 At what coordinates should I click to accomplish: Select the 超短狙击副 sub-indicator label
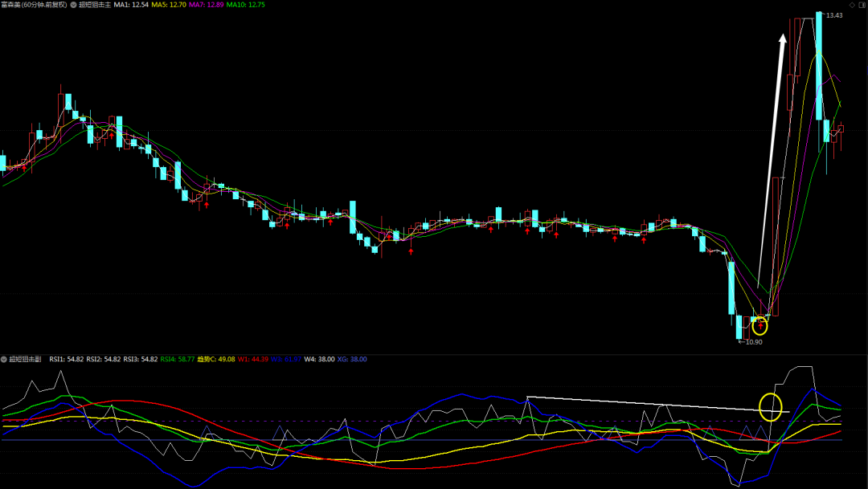(25, 360)
